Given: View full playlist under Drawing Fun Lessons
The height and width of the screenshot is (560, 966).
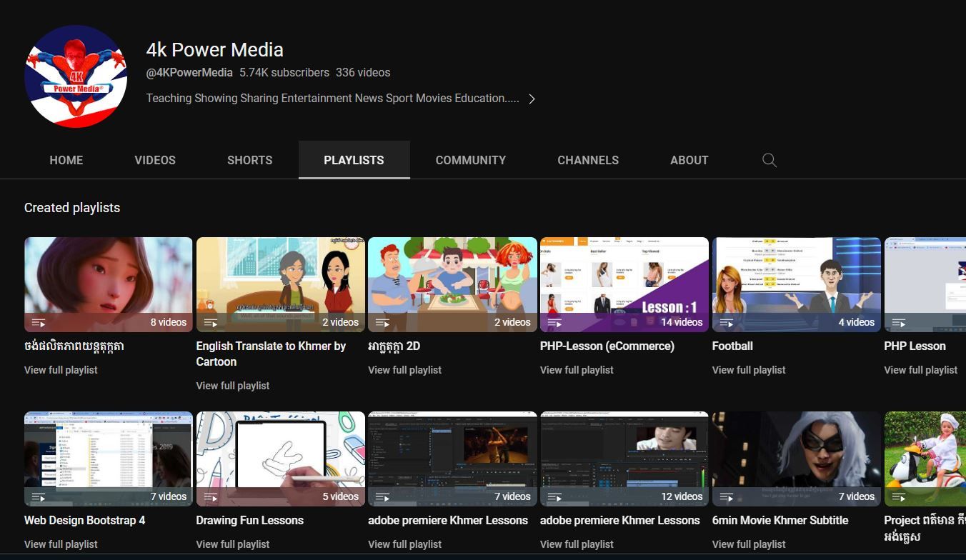Looking at the screenshot, I should click(x=233, y=544).
